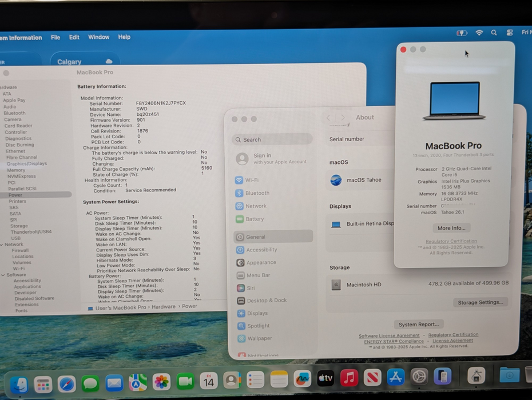Click Hardware in System Information path bar
The width and height of the screenshot is (532, 400).
pos(164,307)
